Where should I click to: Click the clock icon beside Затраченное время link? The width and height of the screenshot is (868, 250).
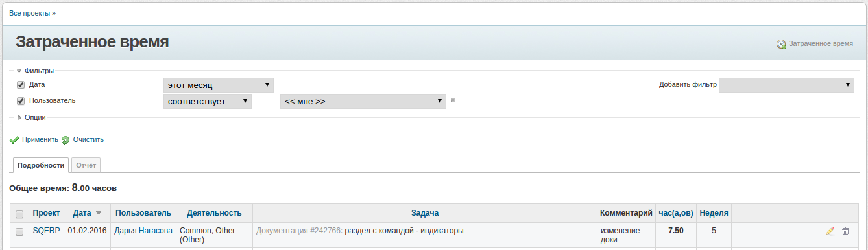[x=782, y=45]
